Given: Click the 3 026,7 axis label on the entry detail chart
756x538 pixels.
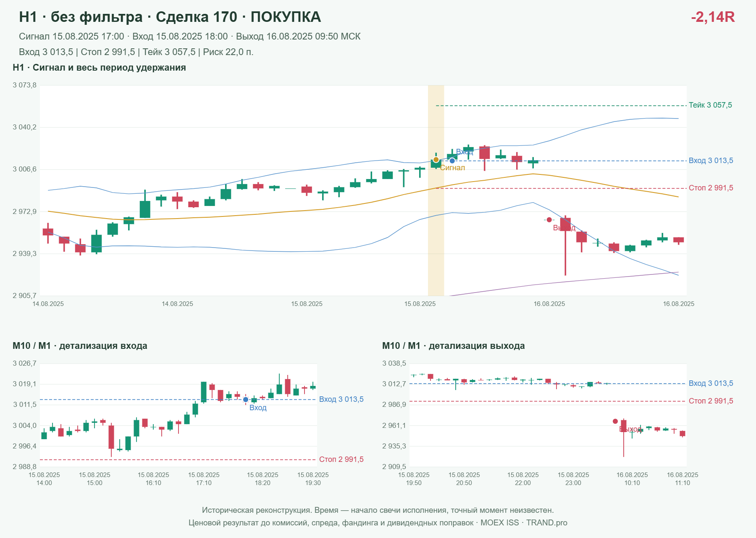Looking at the screenshot, I should pyautogui.click(x=24, y=363).
